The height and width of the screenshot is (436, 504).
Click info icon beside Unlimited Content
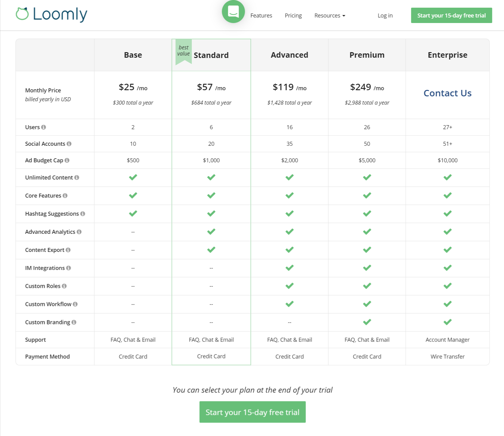(77, 177)
